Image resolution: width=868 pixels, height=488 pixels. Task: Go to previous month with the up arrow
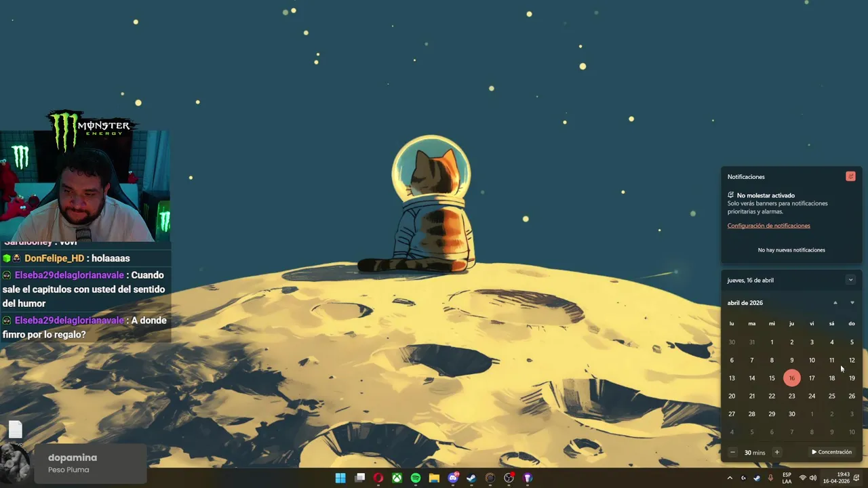click(x=835, y=303)
